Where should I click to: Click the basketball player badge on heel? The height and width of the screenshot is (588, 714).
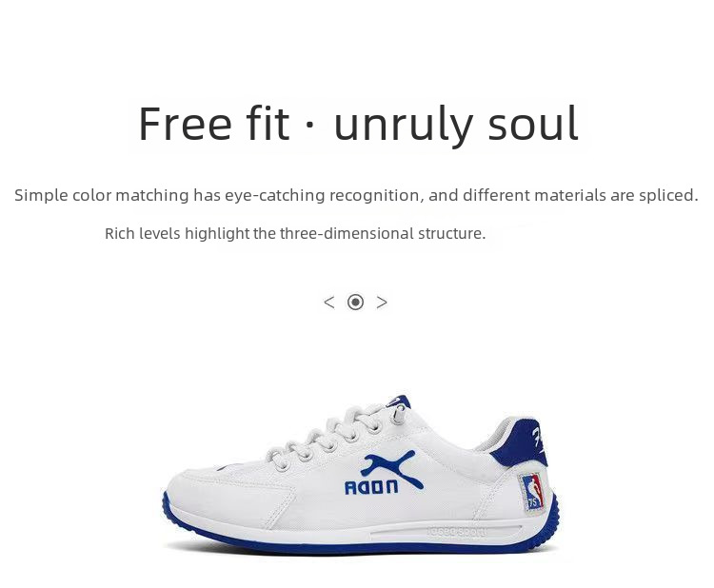pos(531,492)
